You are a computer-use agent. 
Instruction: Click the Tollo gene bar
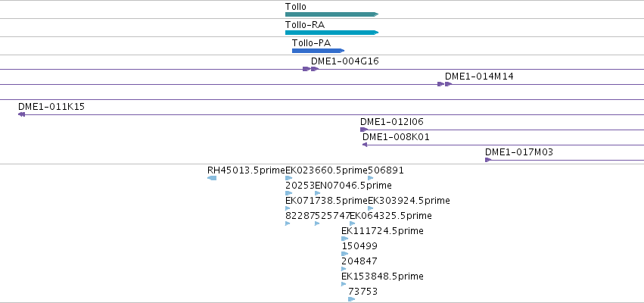pos(332,14)
